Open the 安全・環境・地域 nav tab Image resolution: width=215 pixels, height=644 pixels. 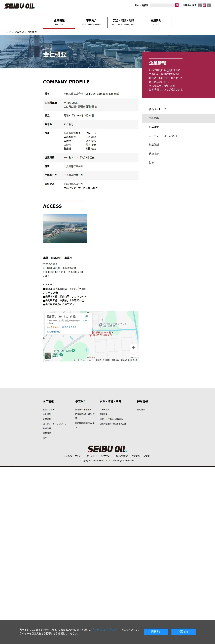coord(124,22)
